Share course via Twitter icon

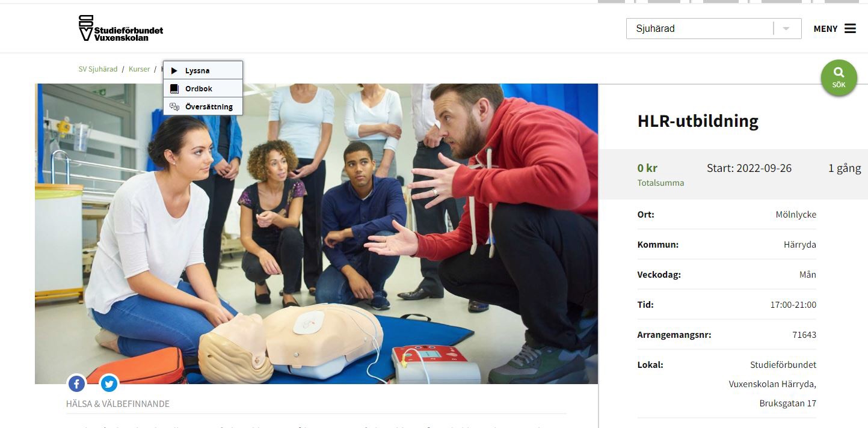[109, 384]
